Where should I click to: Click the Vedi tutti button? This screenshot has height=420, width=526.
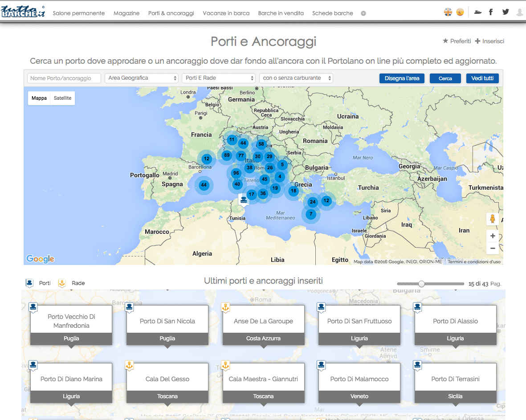(482, 78)
